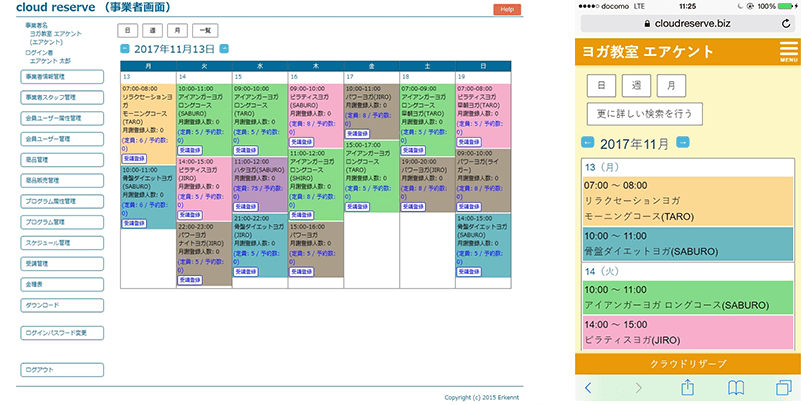The image size is (801, 405).
Task: Click the 2017年11月13日 date heading
Action: tap(174, 50)
